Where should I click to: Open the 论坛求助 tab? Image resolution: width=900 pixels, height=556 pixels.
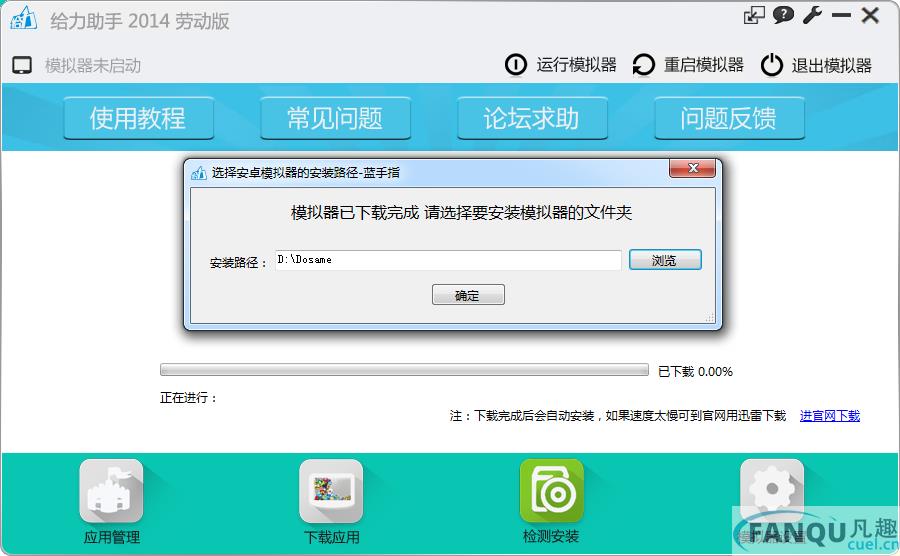tap(532, 118)
